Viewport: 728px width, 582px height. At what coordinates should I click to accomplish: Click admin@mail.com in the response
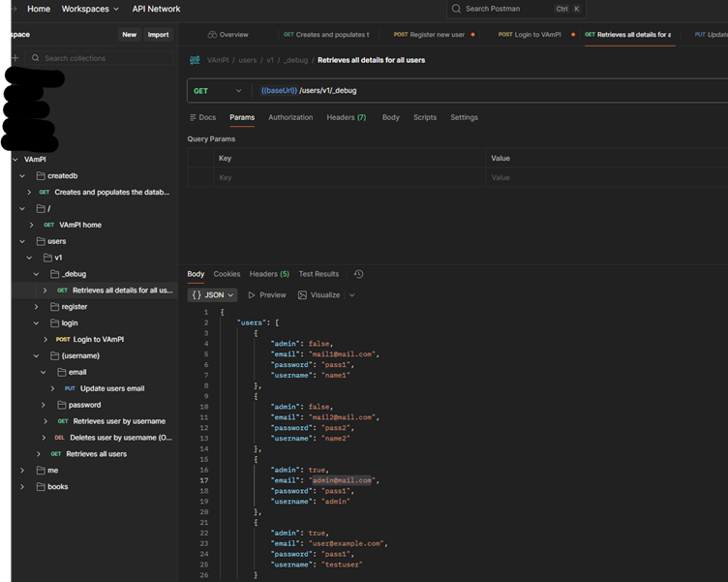click(x=342, y=480)
